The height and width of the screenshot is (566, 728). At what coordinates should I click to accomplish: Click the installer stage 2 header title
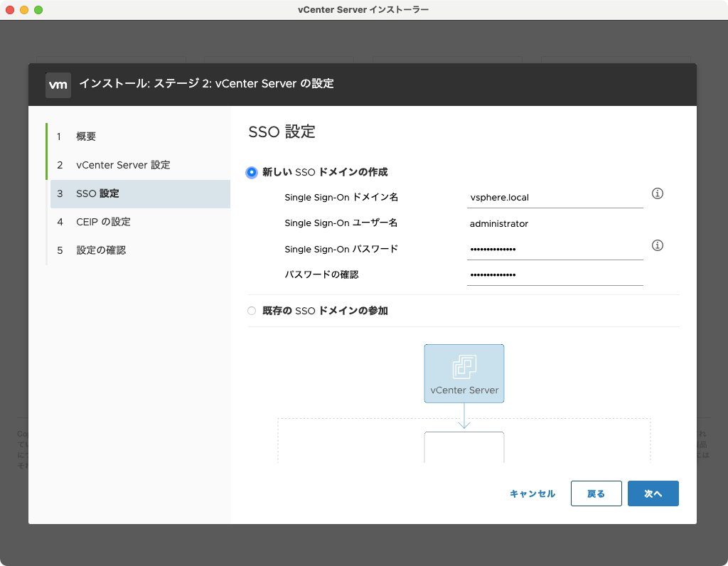click(207, 84)
